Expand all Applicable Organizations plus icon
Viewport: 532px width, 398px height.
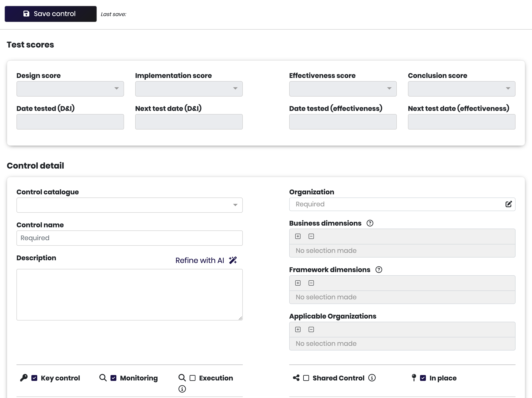click(298, 330)
